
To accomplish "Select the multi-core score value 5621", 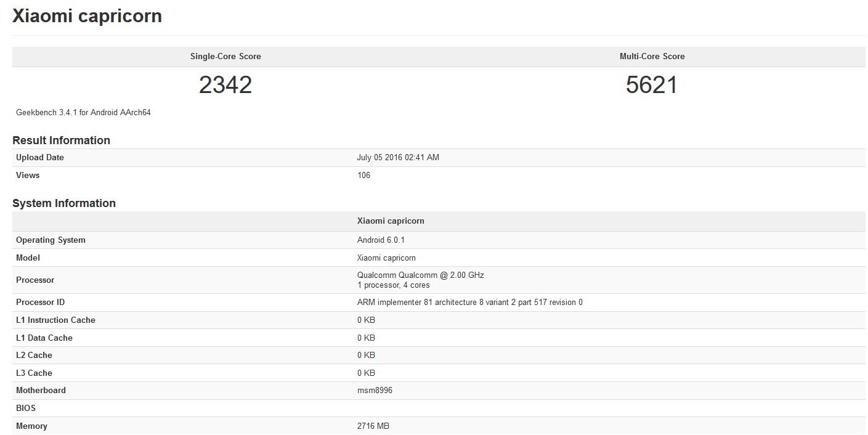I will 652,85.
